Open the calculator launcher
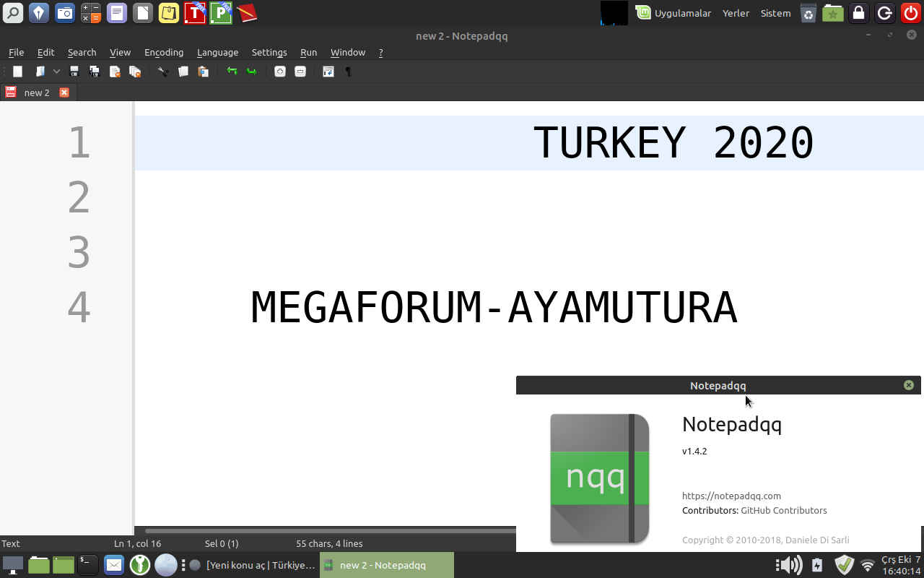This screenshot has height=578, width=924. pyautogui.click(x=91, y=13)
